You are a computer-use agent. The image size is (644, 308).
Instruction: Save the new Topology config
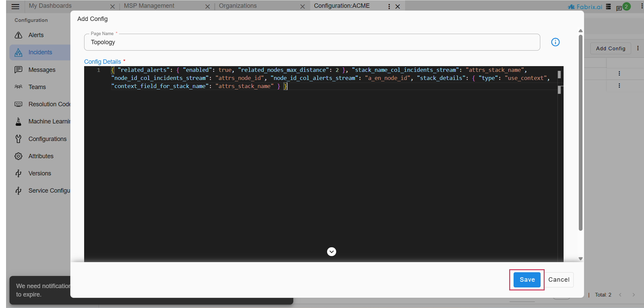coord(526,280)
